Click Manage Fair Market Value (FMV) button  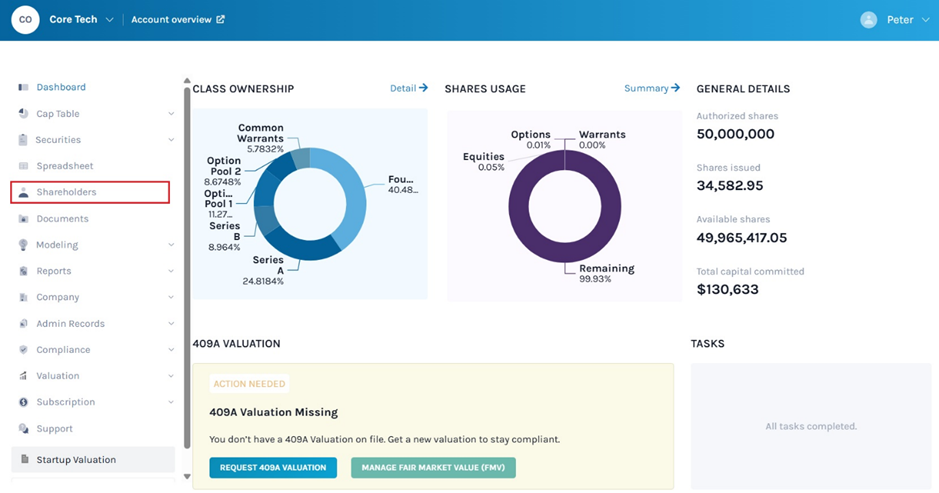[433, 468]
